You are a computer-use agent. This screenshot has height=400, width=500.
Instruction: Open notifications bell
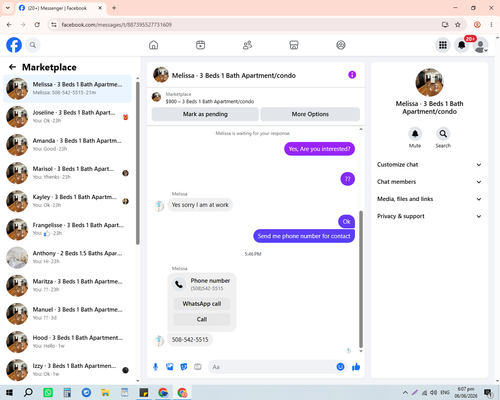coord(462,45)
